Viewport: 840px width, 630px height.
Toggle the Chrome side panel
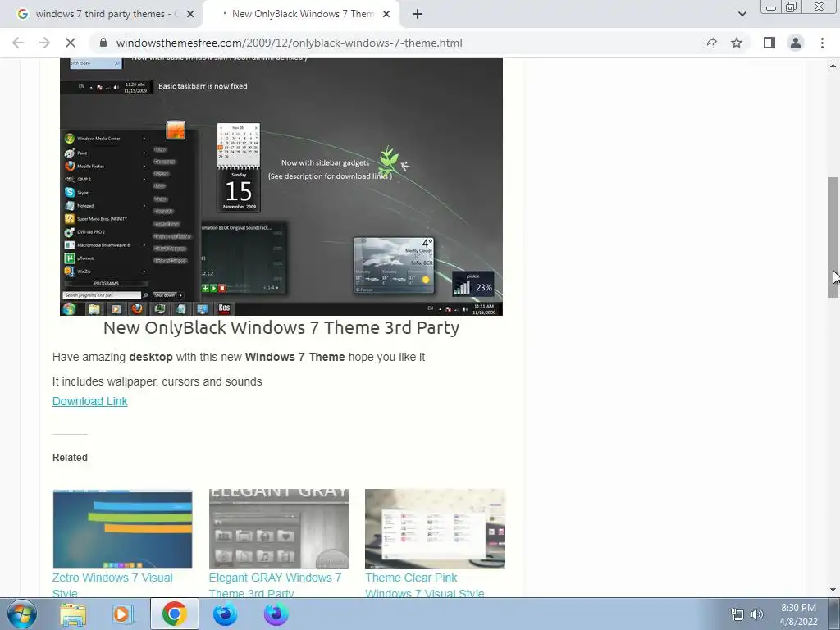pyautogui.click(x=769, y=43)
